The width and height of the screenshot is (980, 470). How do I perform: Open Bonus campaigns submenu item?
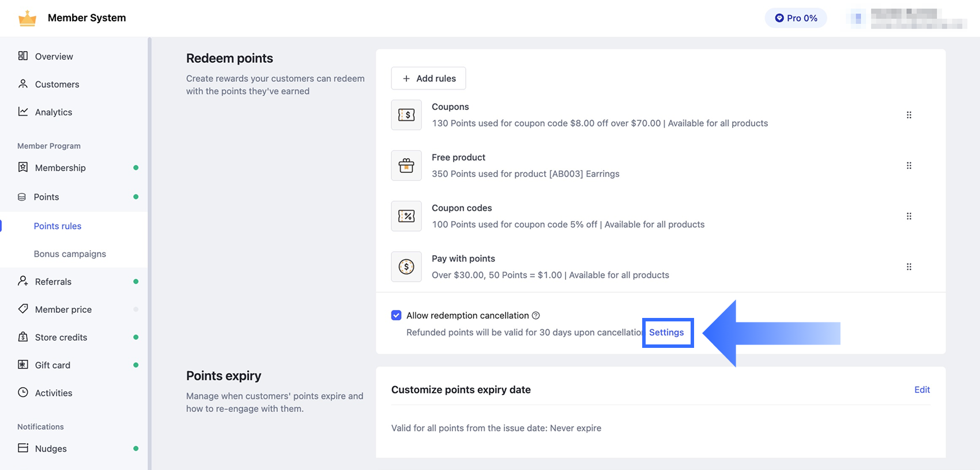click(70, 254)
